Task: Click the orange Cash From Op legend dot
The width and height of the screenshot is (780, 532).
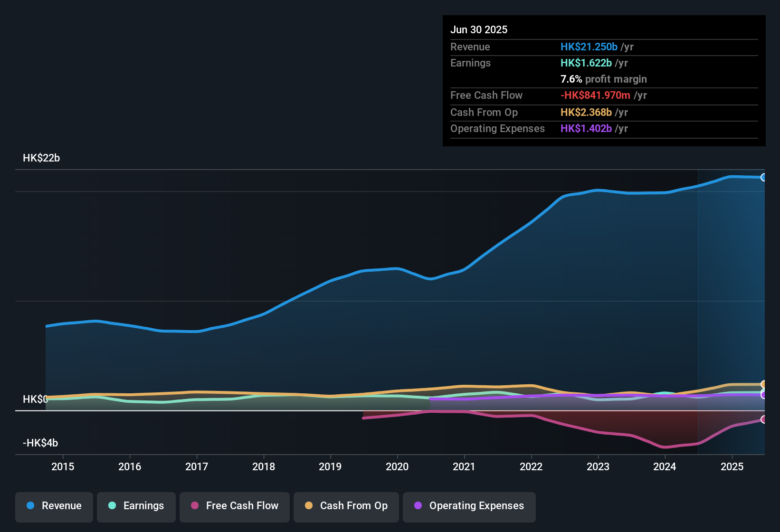Action: click(309, 506)
